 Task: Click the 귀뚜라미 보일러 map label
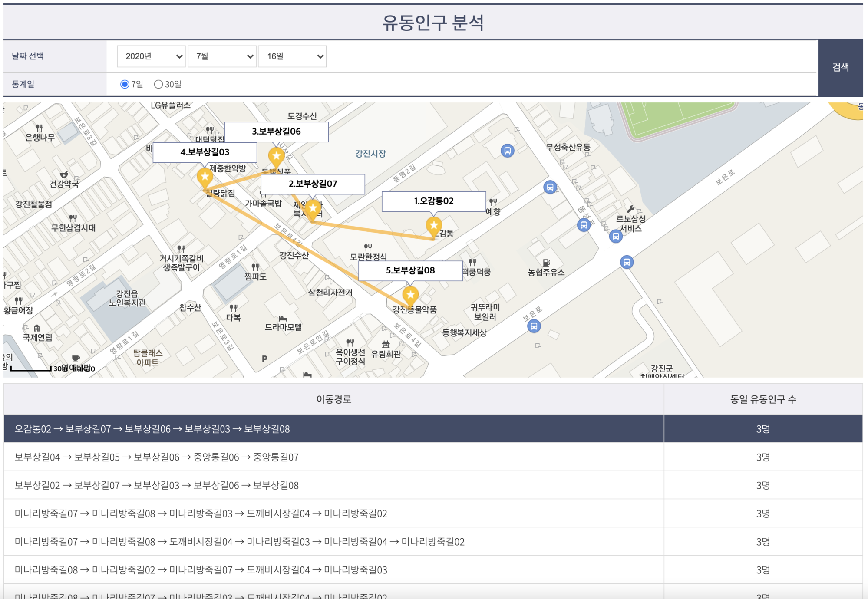click(485, 312)
